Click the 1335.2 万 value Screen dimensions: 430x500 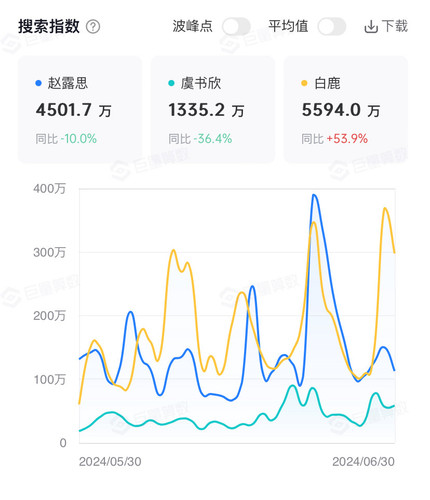206,110
